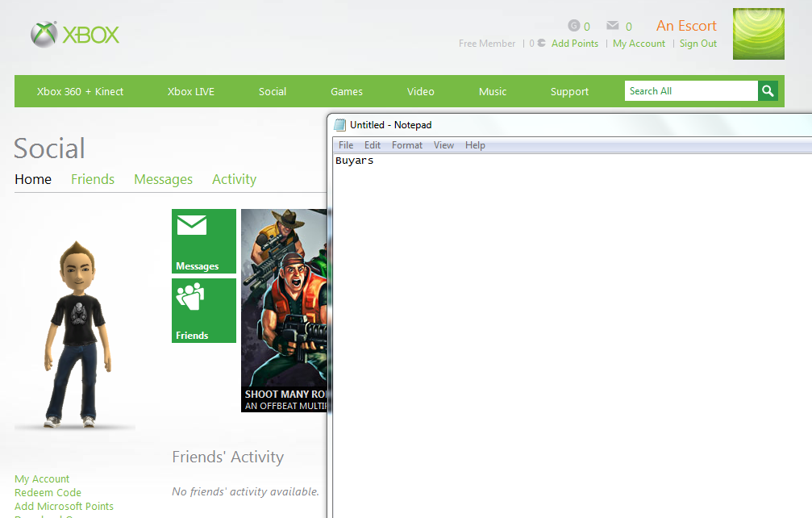The width and height of the screenshot is (812, 518).
Task: Click the Social page heading
Action: [49, 148]
